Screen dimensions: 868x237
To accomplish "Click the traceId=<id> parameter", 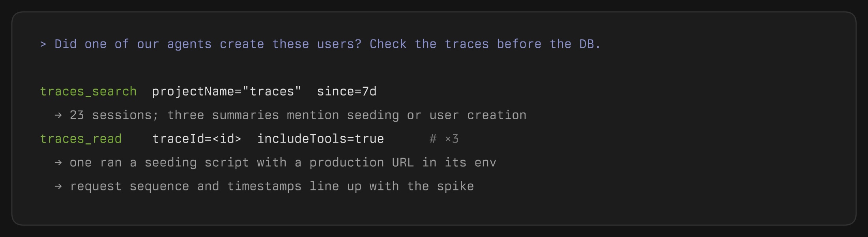I will pyautogui.click(x=197, y=139).
